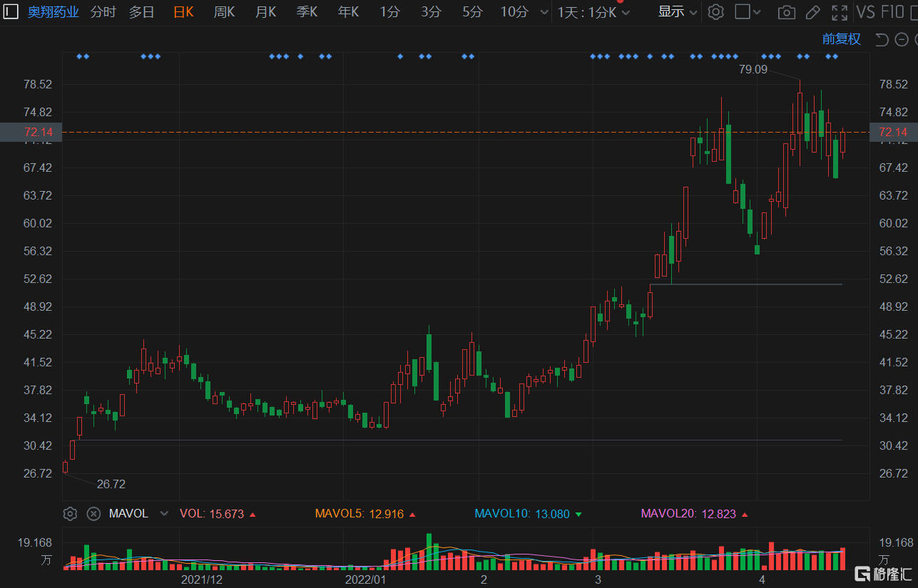Take a chart screenshot with camera icon
Image resolution: width=918 pixels, height=588 pixels.
tap(787, 12)
